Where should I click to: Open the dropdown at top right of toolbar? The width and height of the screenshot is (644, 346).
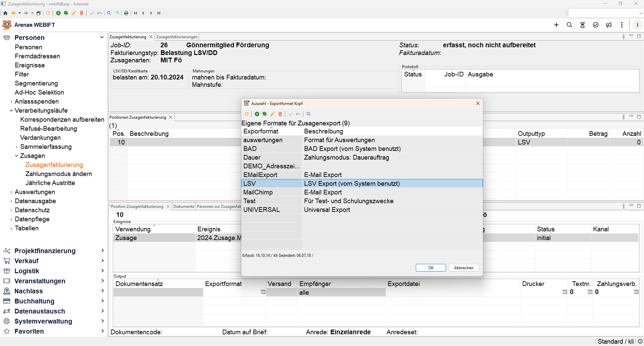click(641, 13)
